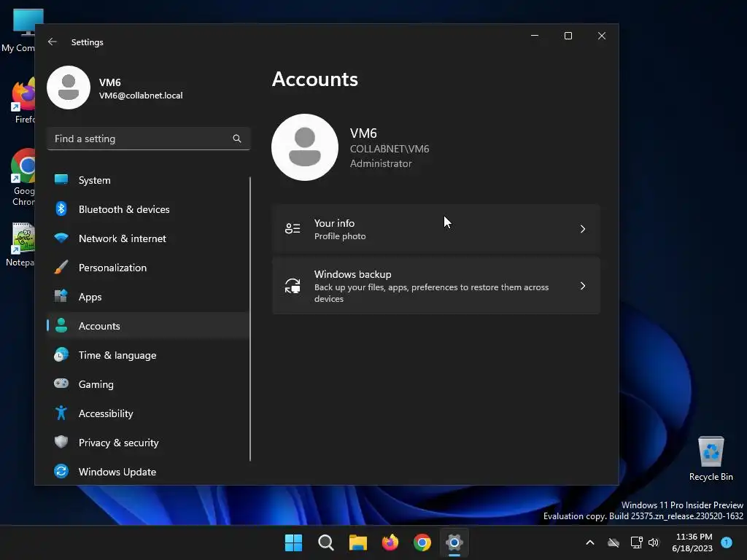Click the Bluetooth icon in Settings sidebar
The image size is (747, 560).
click(x=61, y=209)
